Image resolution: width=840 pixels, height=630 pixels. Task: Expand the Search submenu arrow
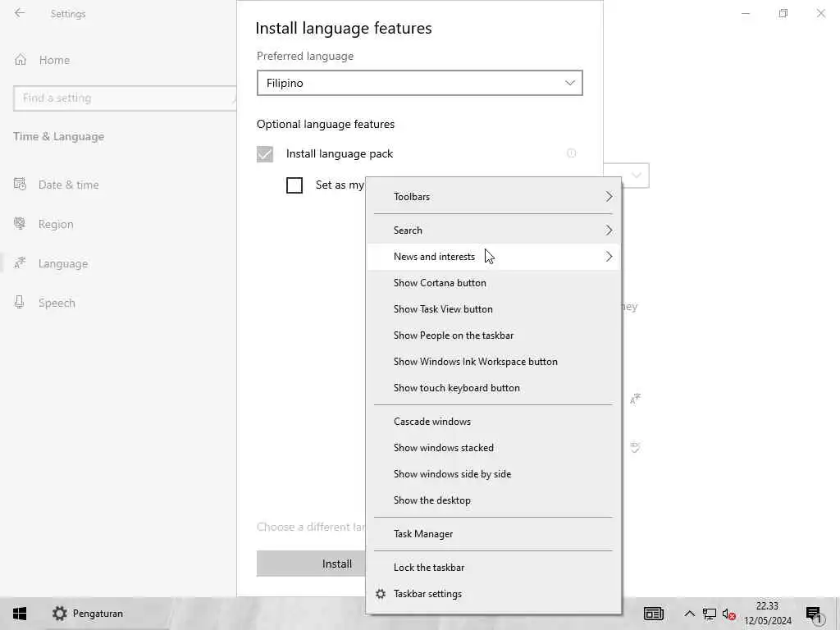pyautogui.click(x=609, y=231)
